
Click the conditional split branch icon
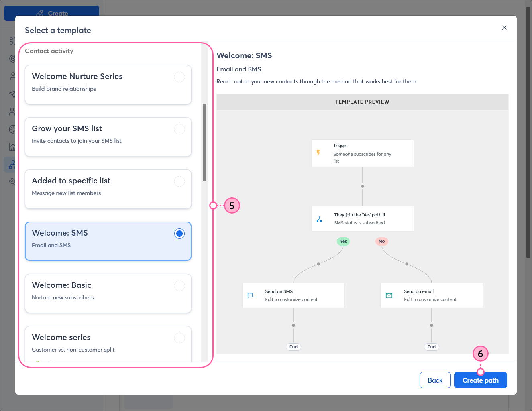pyautogui.click(x=319, y=219)
